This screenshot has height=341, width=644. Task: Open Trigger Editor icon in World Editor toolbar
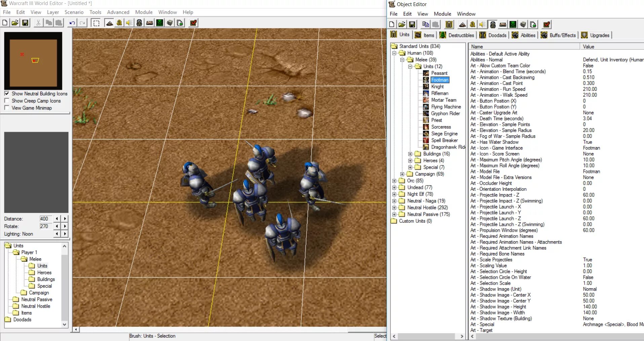pyautogui.click(x=119, y=23)
